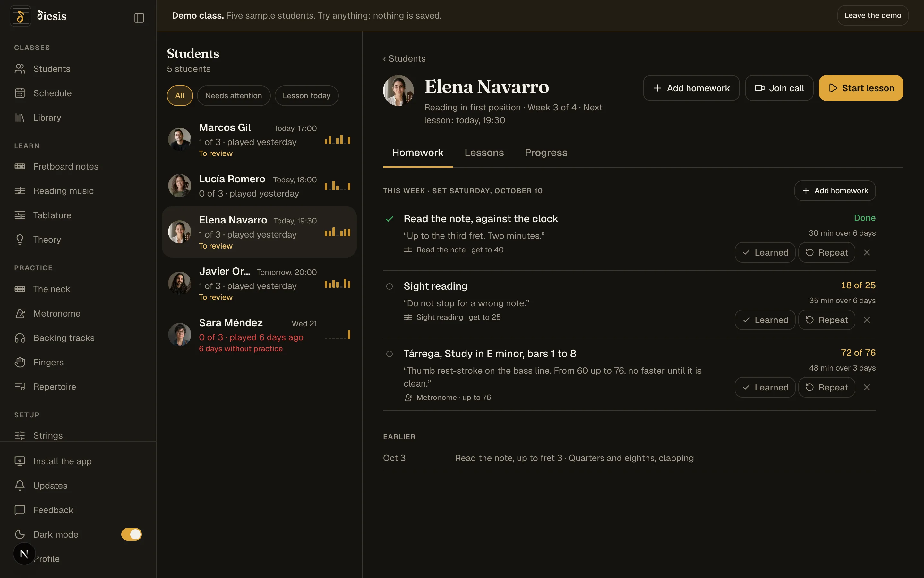Mark Sight reading as Learned
Screen dimensions: 924x578
tap(765, 320)
